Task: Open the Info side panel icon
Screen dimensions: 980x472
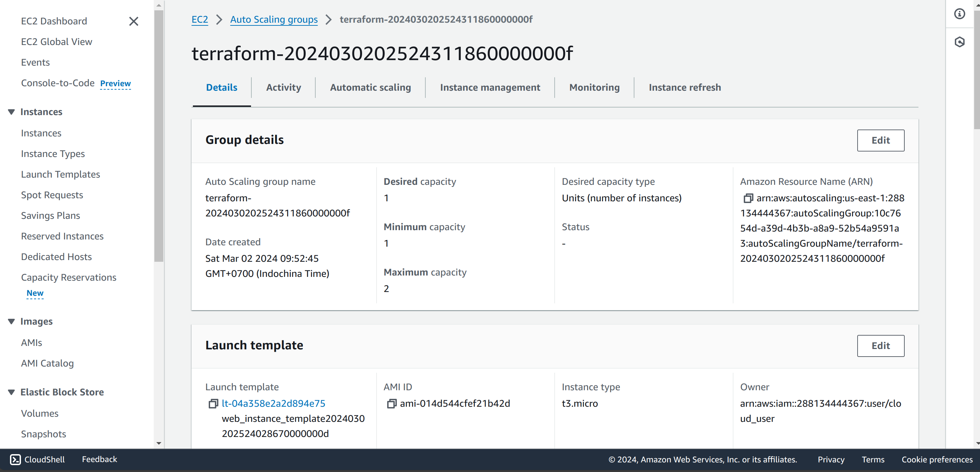Action: coord(959,14)
